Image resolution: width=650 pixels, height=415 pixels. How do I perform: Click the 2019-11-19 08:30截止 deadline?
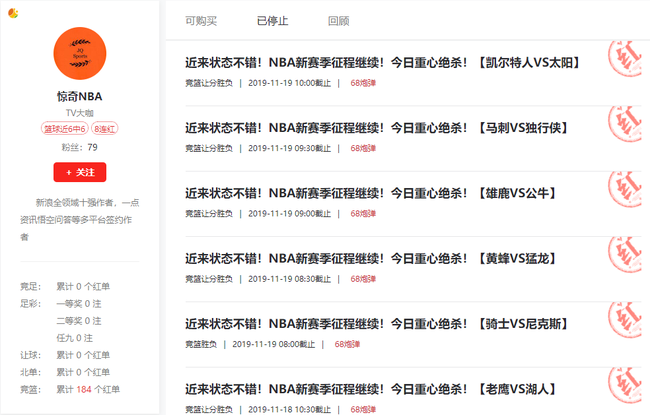click(x=290, y=279)
